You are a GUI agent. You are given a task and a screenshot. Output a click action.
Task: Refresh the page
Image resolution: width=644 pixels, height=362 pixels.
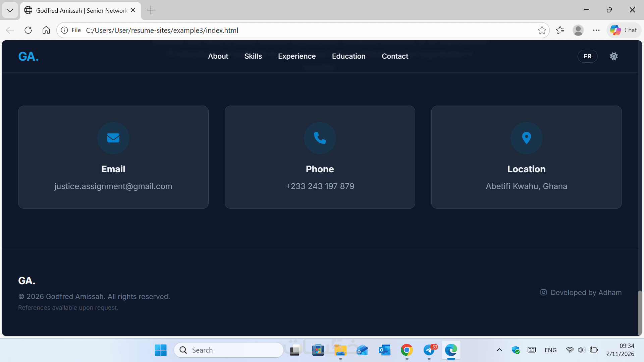click(x=28, y=30)
